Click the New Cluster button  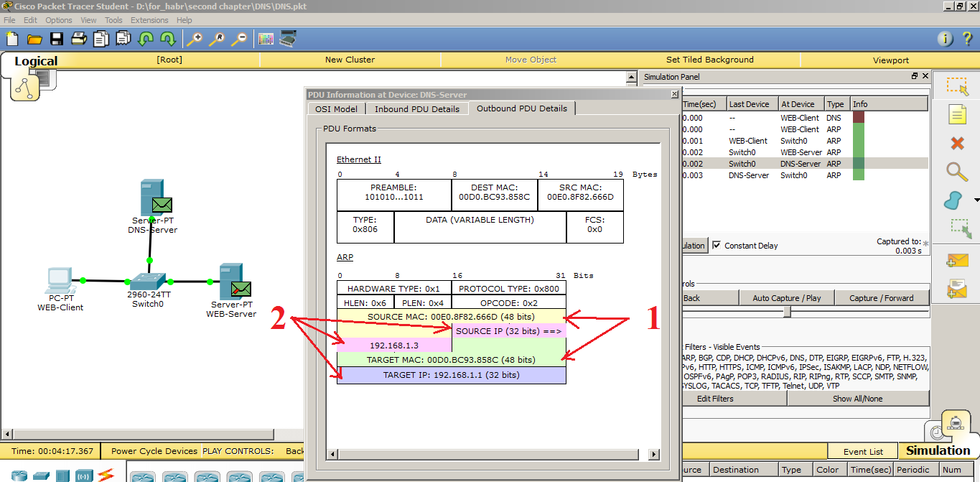coord(350,60)
